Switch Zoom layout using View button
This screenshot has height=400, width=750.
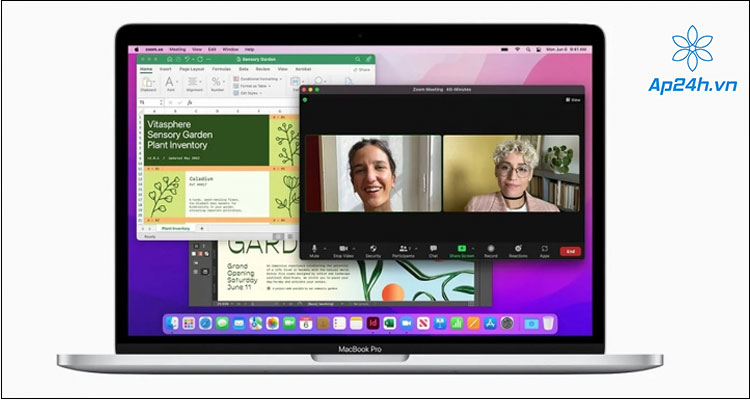[573, 100]
